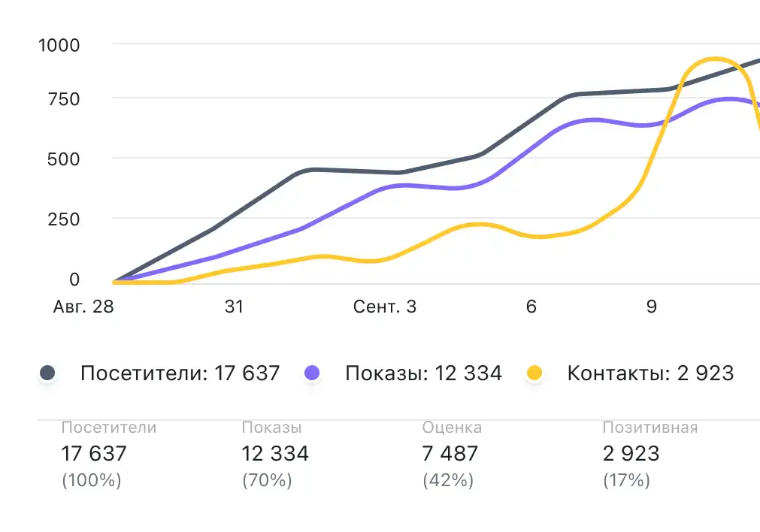This screenshot has width=760, height=532.
Task: Toggle the "Посетители: 17 637" legend label
Action: [x=180, y=373]
